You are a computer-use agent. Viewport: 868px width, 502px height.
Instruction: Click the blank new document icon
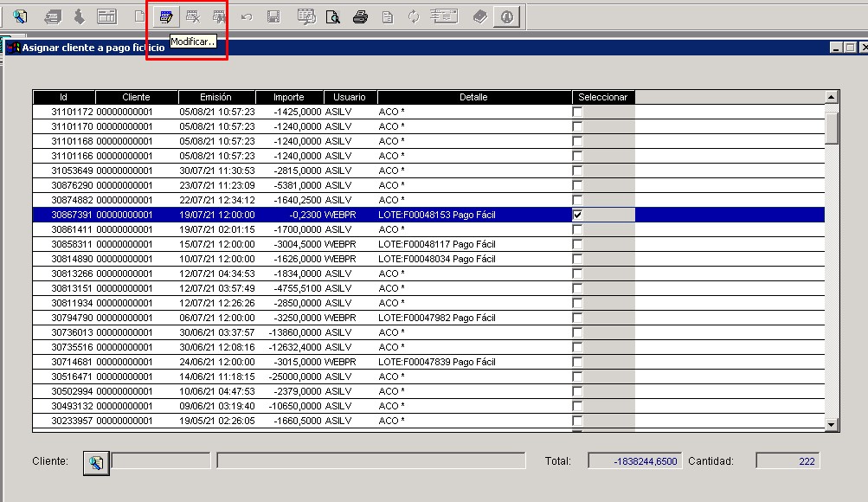pos(138,16)
